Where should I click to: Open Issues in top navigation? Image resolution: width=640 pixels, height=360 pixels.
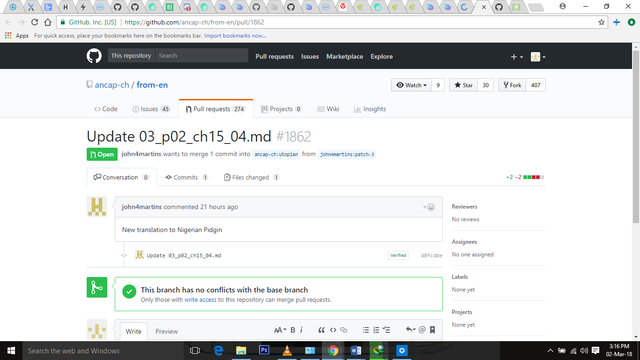pyautogui.click(x=310, y=56)
